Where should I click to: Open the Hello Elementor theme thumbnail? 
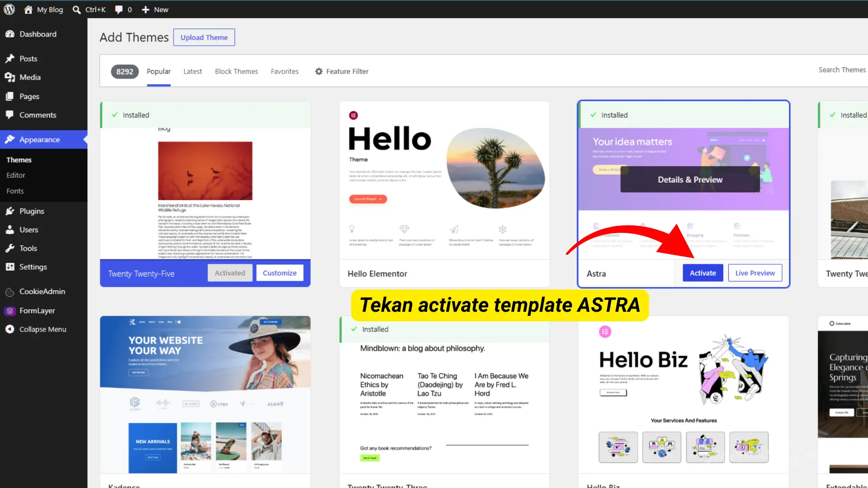point(444,180)
